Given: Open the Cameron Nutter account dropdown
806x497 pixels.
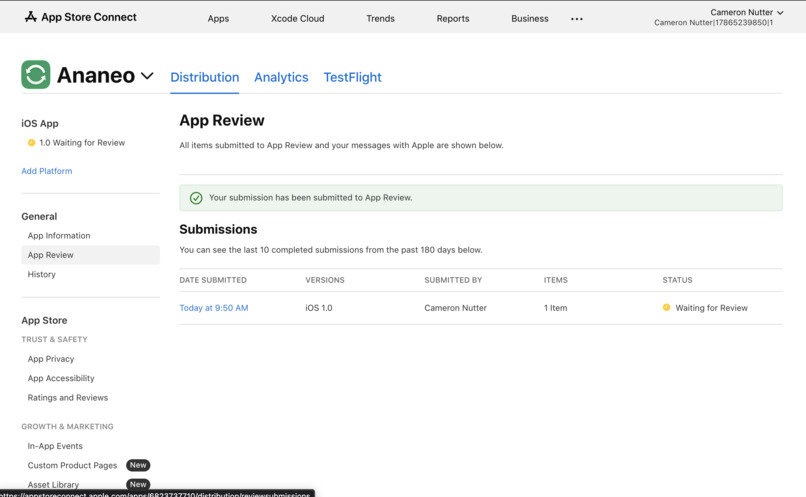Looking at the screenshot, I should tap(746, 12).
